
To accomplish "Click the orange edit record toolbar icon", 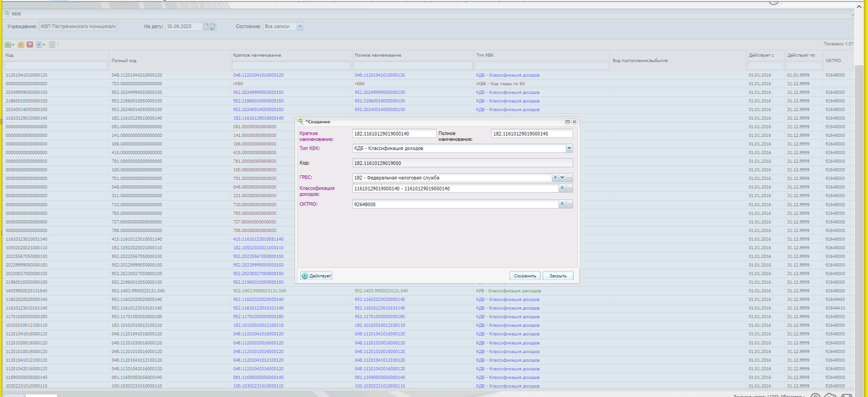I will point(21,44).
